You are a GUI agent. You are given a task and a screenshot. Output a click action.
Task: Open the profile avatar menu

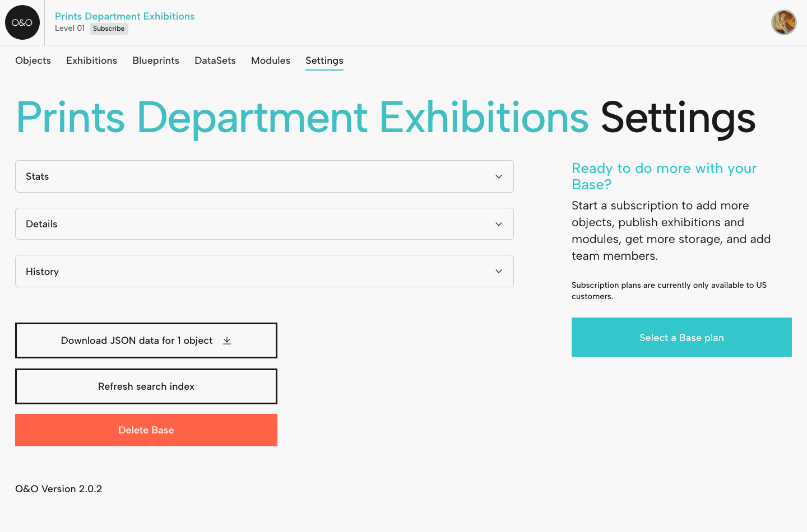point(783,22)
